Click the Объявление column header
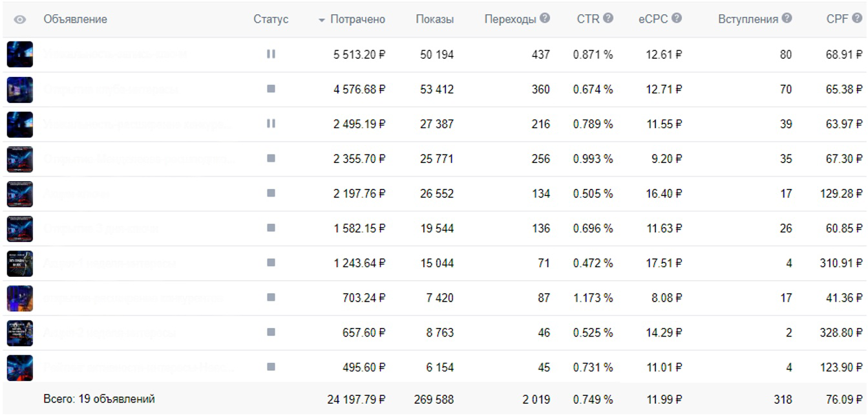 pos(76,19)
